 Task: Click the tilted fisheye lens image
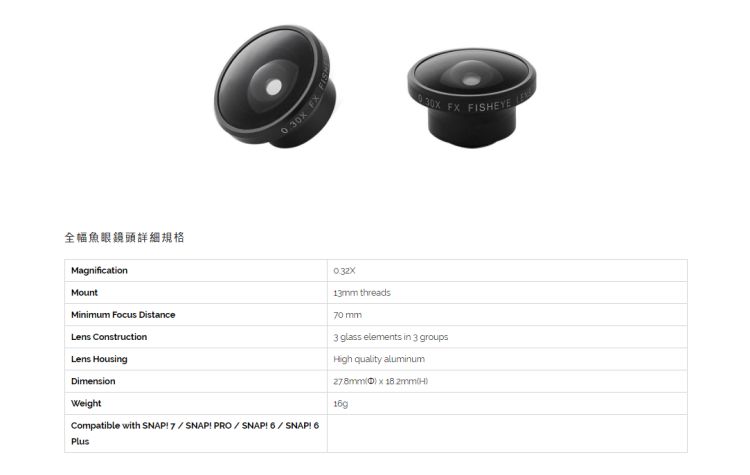coord(275,86)
